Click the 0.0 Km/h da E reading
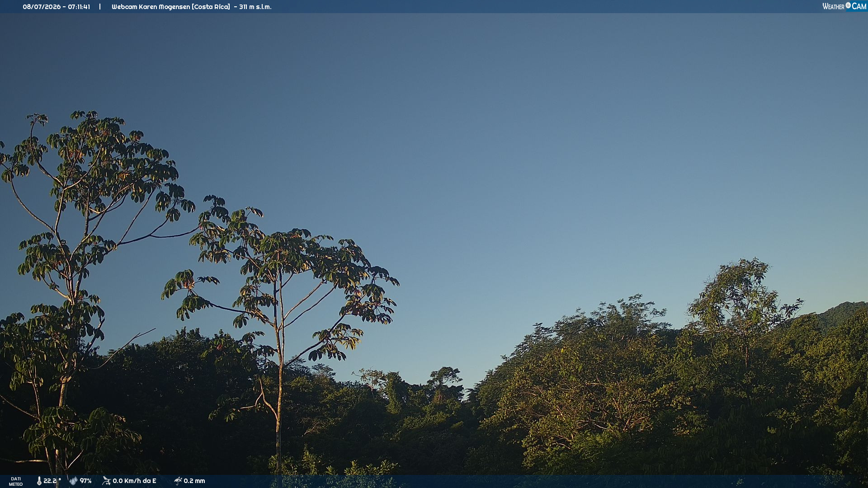The height and width of the screenshot is (488, 868). 134,481
